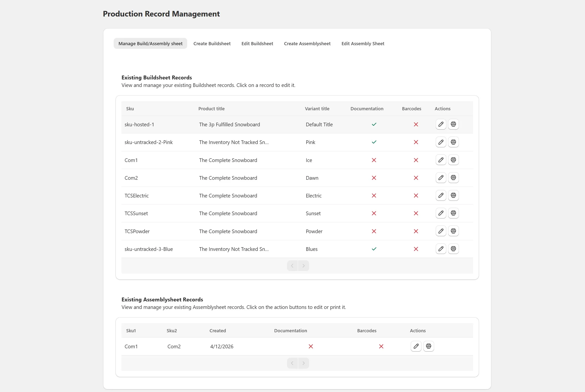Click the Electric variant title
This screenshot has width=585, height=392.
314,196
